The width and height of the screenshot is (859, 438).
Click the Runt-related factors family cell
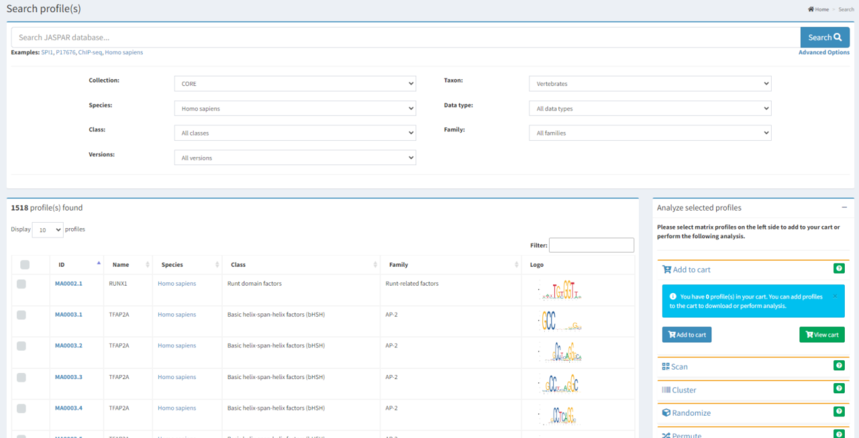point(412,284)
